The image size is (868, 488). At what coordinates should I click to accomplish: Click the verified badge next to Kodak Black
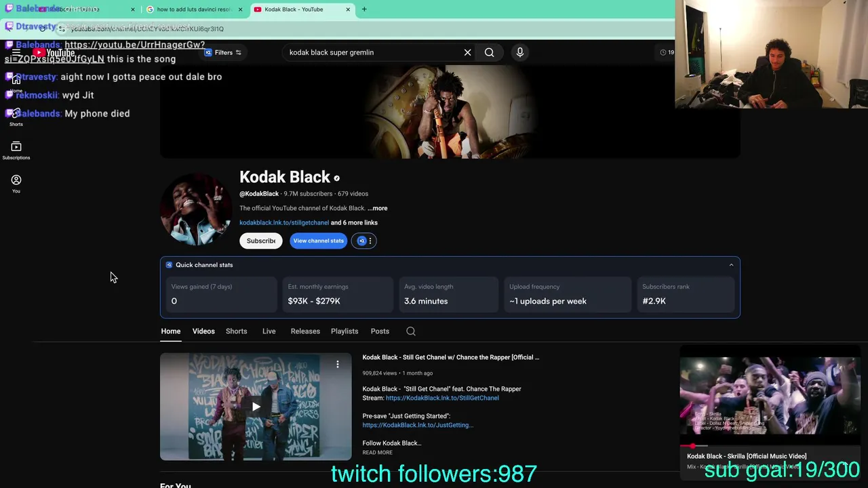pyautogui.click(x=336, y=178)
